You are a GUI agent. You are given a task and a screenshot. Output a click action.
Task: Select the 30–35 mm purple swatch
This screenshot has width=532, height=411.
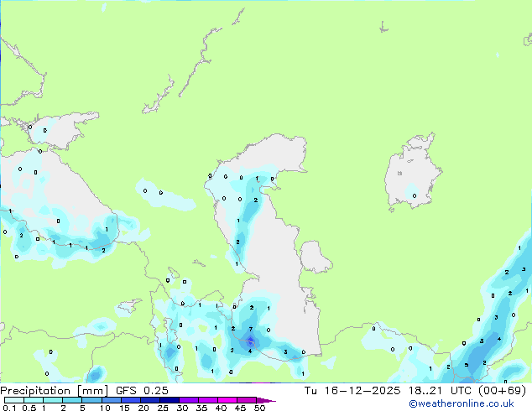pos(188,400)
